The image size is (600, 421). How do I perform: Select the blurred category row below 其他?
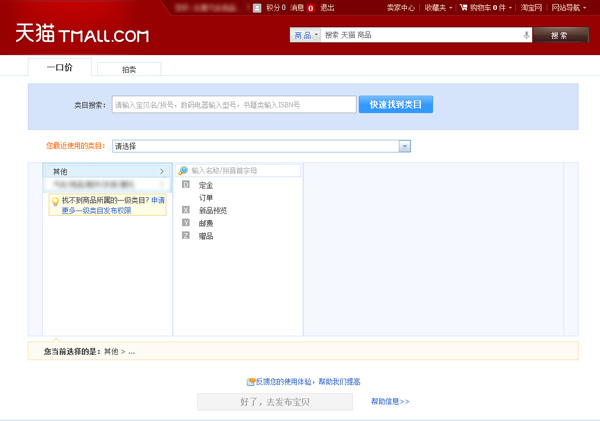(x=107, y=184)
